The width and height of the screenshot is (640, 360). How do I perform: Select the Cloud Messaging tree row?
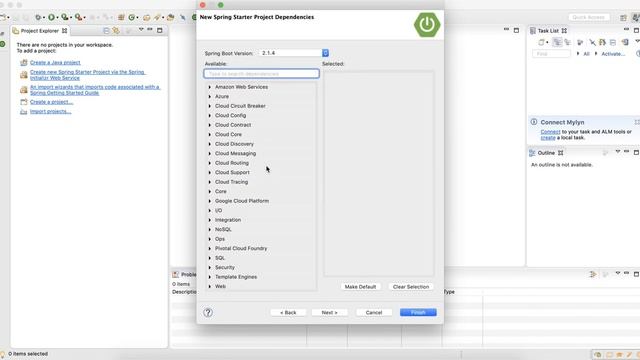click(261, 153)
